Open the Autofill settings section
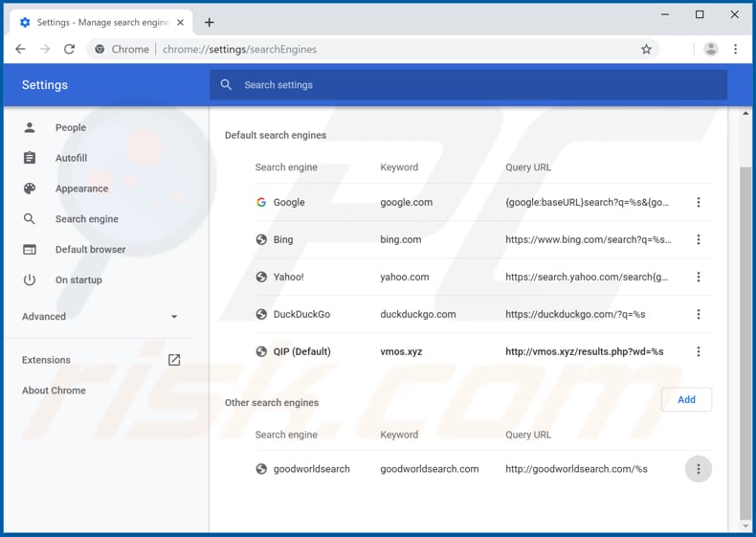 [x=71, y=158]
